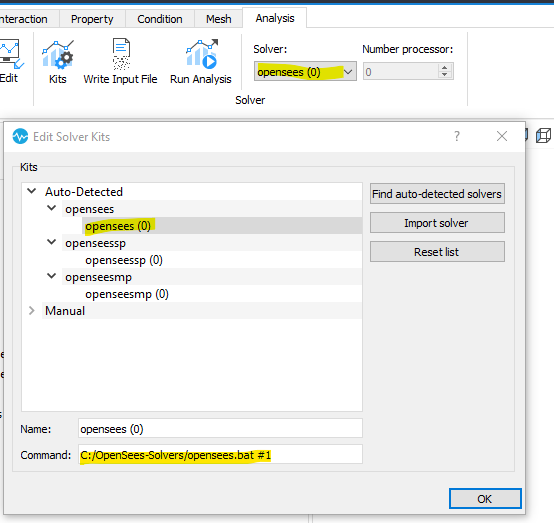
Task: Increase Number processor with up arrow
Action: click(444, 67)
